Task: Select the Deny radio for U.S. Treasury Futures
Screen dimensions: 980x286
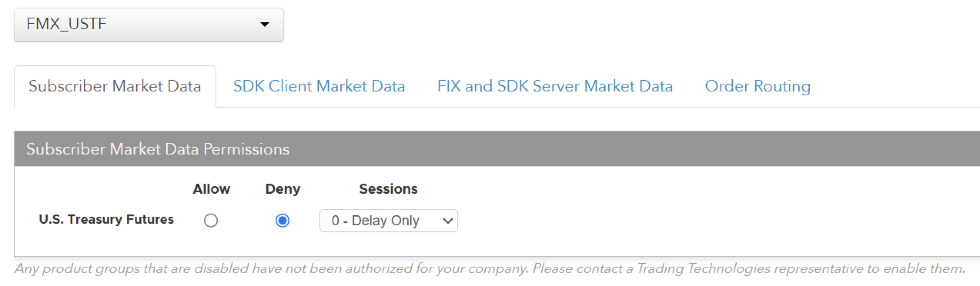Action: [x=283, y=221]
